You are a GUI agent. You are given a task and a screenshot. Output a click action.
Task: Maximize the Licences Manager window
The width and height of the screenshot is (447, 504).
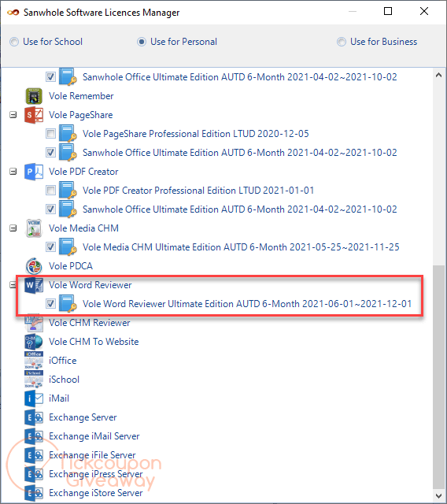(388, 11)
